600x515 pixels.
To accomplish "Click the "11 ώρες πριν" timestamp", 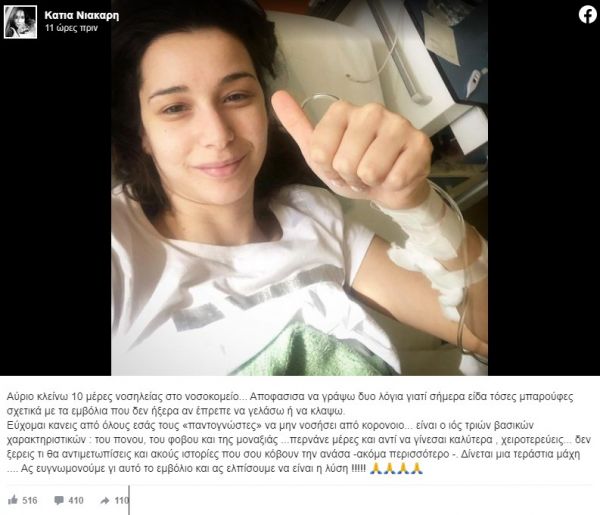I will (x=71, y=28).
